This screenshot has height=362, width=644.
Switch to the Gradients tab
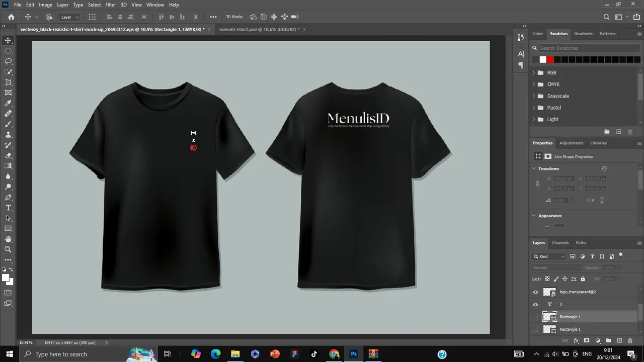583,34
